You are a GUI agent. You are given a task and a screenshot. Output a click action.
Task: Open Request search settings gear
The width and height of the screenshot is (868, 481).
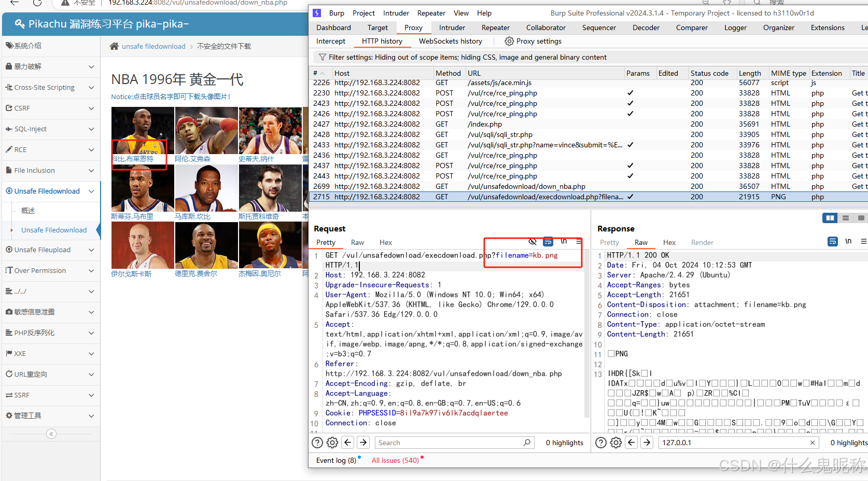(332, 443)
